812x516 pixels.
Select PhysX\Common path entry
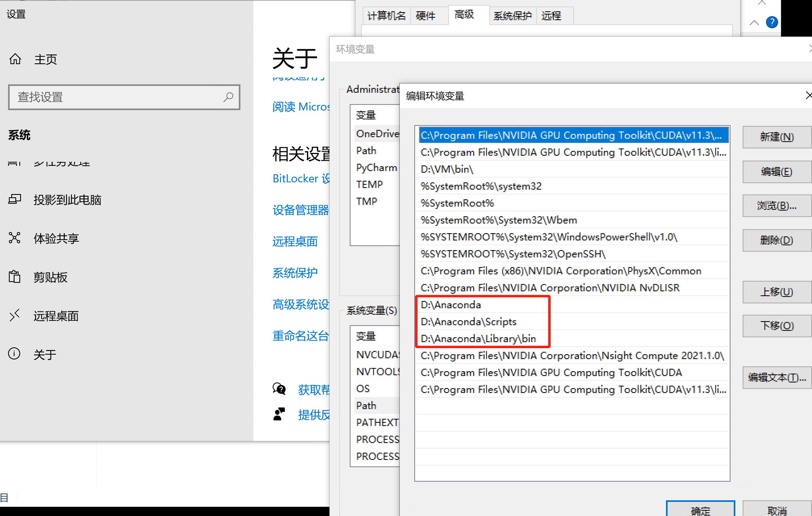pos(573,271)
